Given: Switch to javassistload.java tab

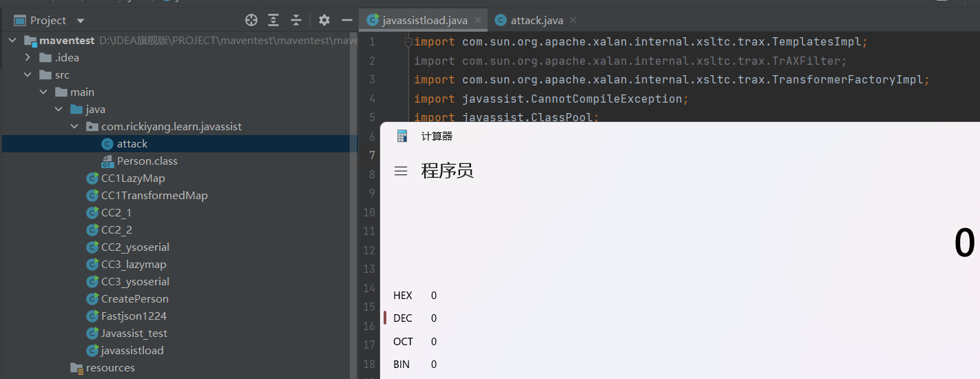Looking at the screenshot, I should click(x=425, y=20).
